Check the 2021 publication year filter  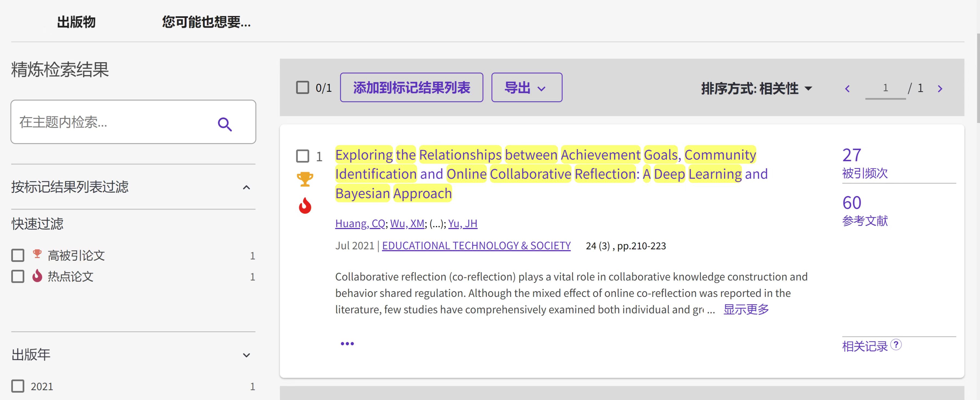(17, 386)
